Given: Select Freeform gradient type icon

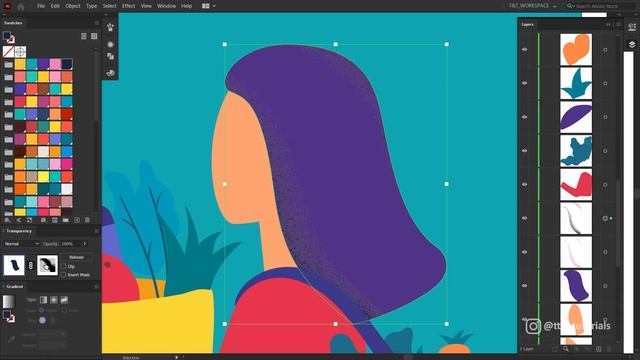Looking at the screenshot, I should [64, 300].
